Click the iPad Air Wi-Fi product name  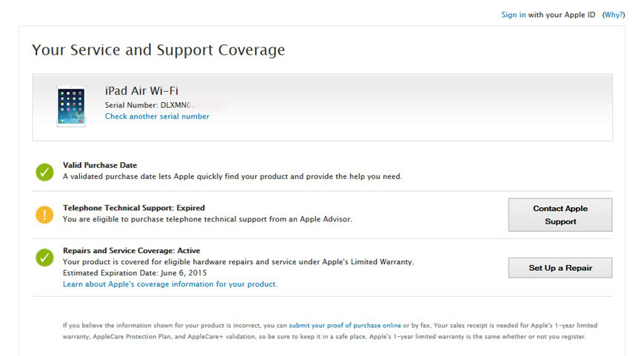(x=141, y=91)
